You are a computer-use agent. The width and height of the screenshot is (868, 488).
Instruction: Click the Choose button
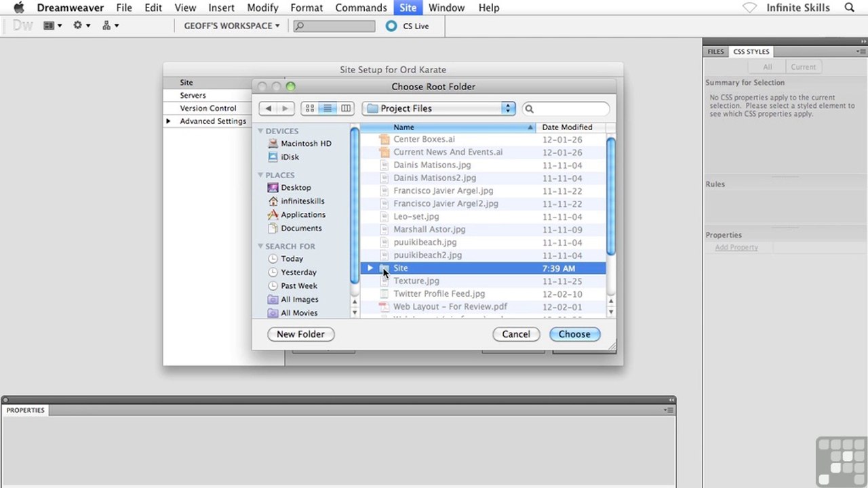(574, 334)
